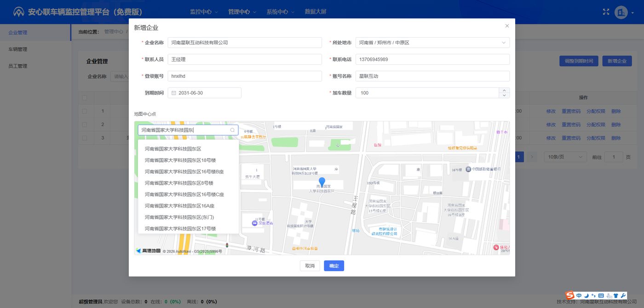This screenshot has height=308, width=644.
Task: Open the 监控中心 top menu
Action: pyautogui.click(x=204, y=12)
